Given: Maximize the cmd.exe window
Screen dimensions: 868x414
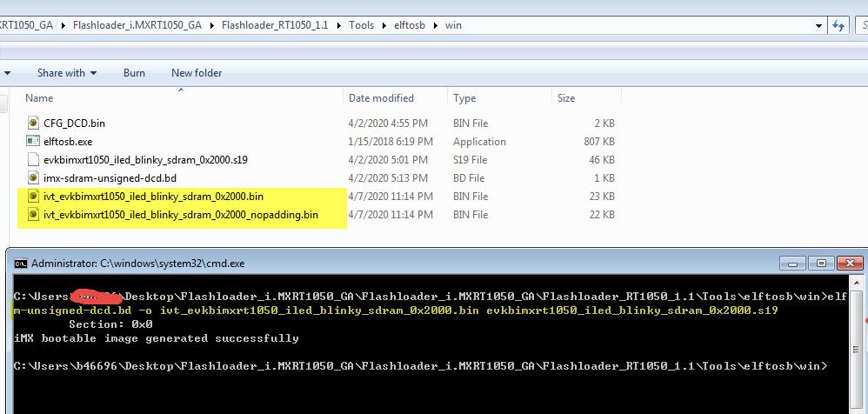Looking at the screenshot, I should [821, 263].
